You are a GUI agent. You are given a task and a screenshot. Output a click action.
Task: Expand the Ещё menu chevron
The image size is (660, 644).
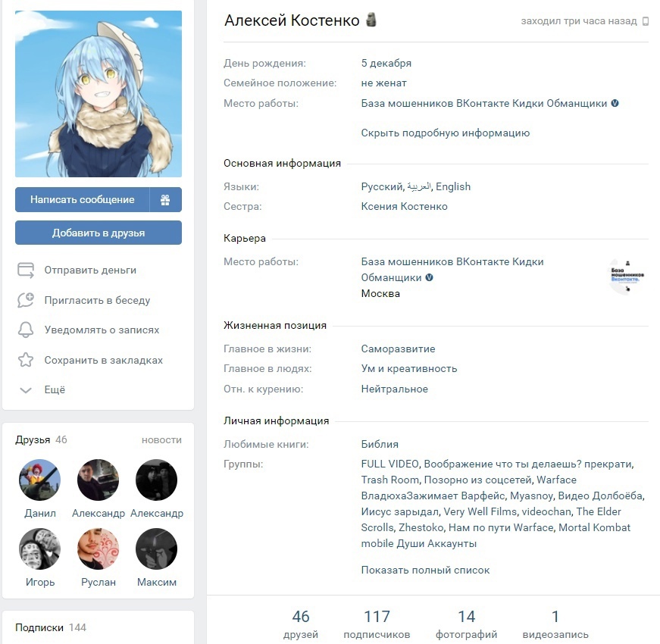point(26,390)
